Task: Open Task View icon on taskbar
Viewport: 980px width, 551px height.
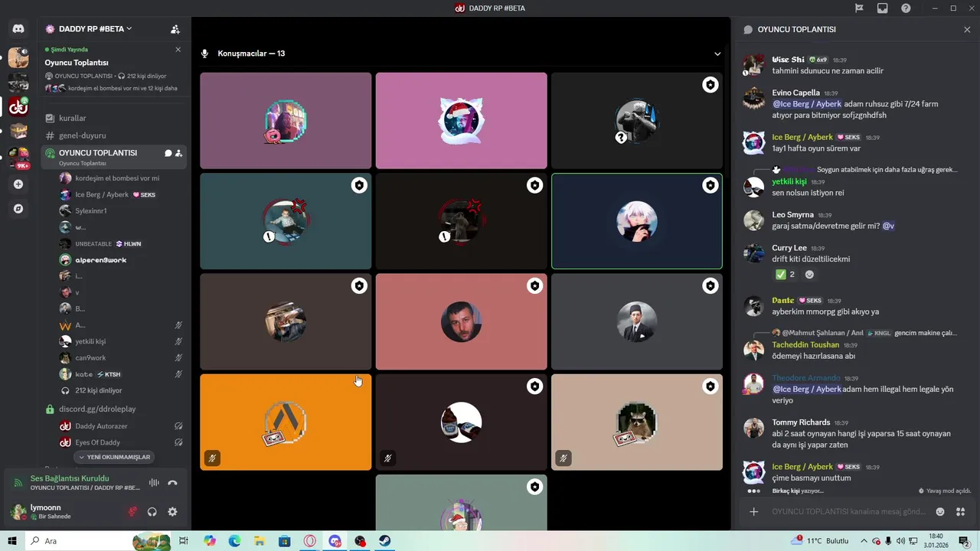Action: pos(184,541)
